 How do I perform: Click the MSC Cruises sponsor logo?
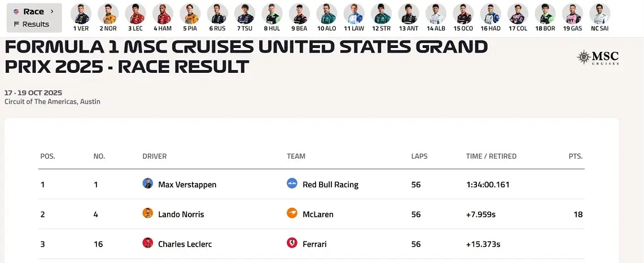coord(598,57)
